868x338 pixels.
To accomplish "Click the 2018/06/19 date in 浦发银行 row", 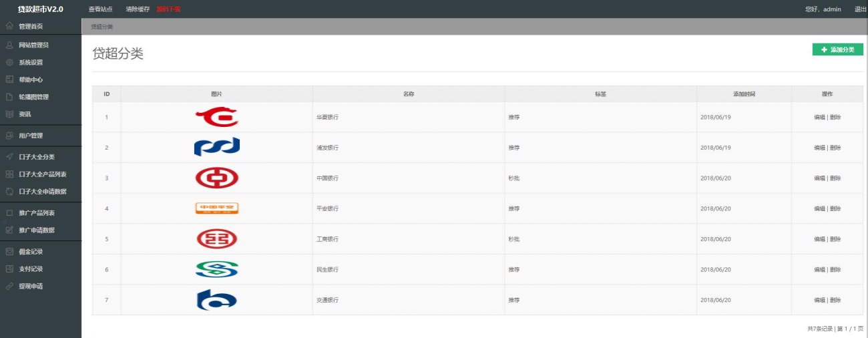I will pos(716,148).
